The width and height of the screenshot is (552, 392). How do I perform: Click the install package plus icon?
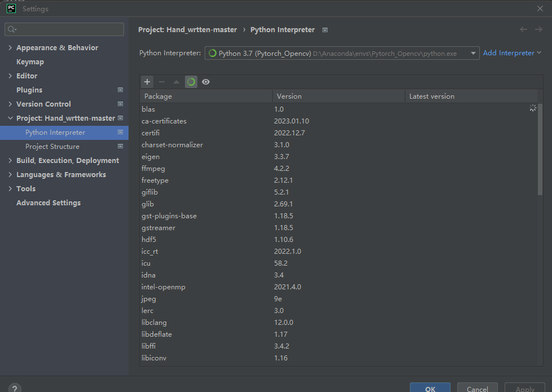147,82
